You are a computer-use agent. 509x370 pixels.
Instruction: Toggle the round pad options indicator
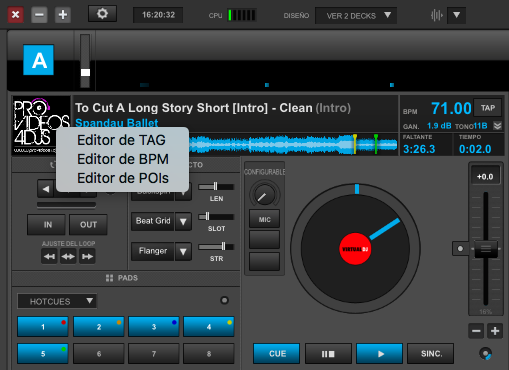coord(224,300)
